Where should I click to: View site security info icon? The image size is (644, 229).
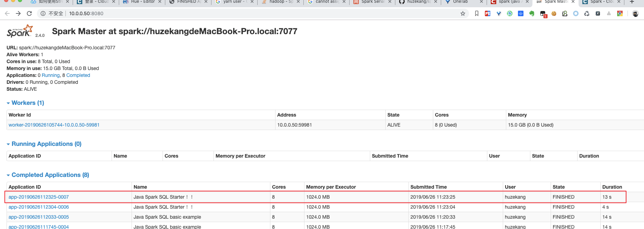click(43, 13)
